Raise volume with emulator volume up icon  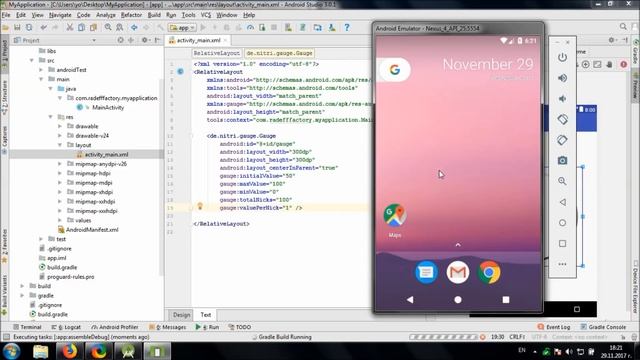pyautogui.click(x=562, y=78)
